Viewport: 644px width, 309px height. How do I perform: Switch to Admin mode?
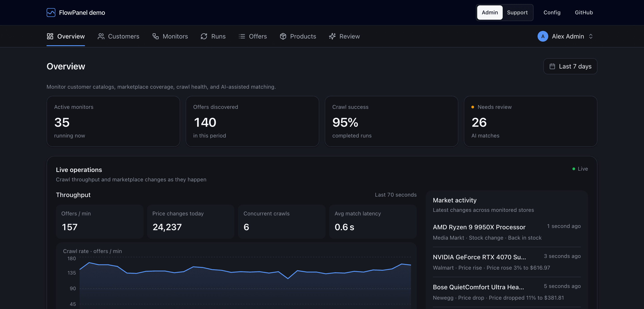(490, 13)
